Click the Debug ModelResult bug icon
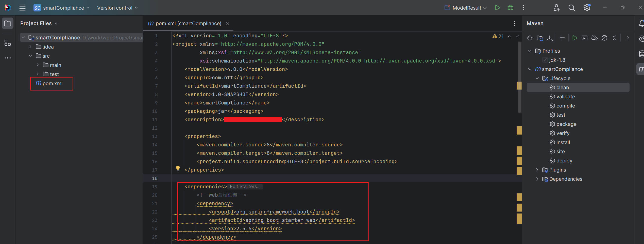 coord(510,8)
